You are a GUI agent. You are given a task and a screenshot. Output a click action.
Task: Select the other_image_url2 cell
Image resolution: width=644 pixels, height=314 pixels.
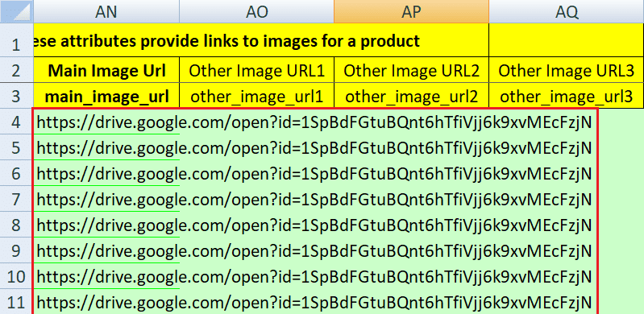[x=412, y=96]
